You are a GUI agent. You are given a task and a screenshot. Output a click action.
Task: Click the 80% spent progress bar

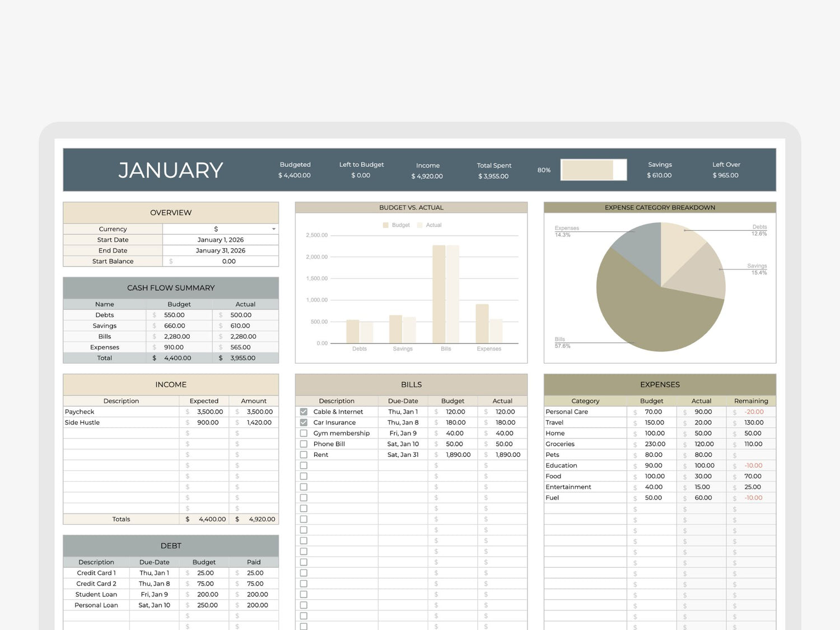click(594, 170)
